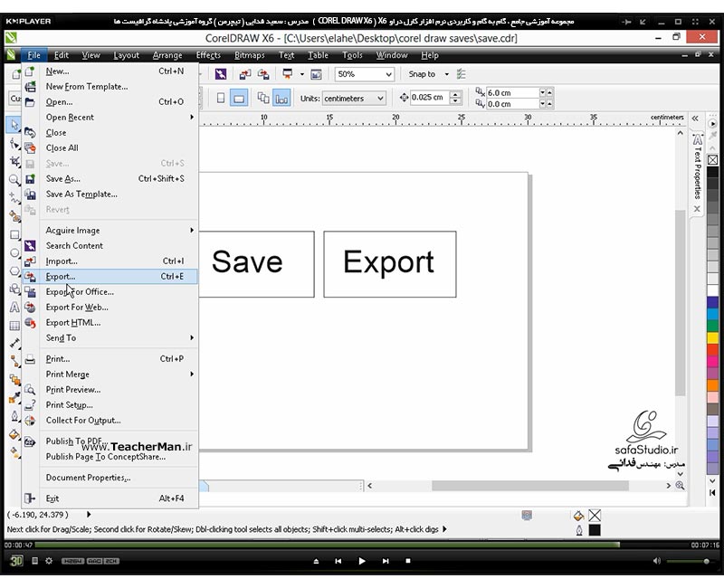
Task: Select the Table tool in toolbox
Action: click(x=14, y=326)
